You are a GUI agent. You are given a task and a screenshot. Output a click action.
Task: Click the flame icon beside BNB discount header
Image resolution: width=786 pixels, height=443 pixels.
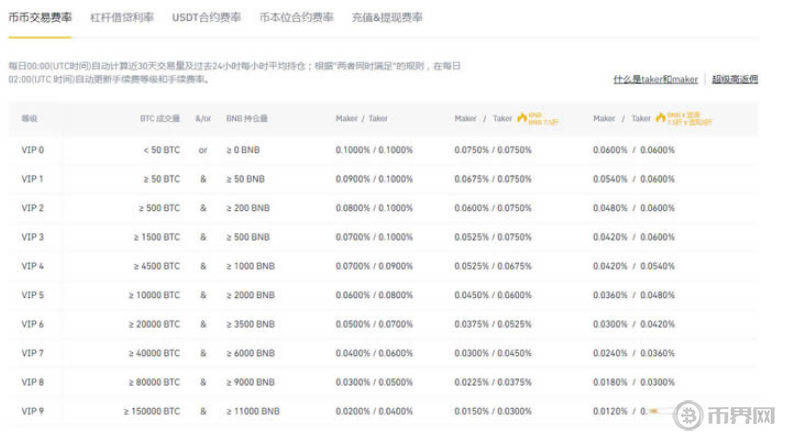point(522,118)
